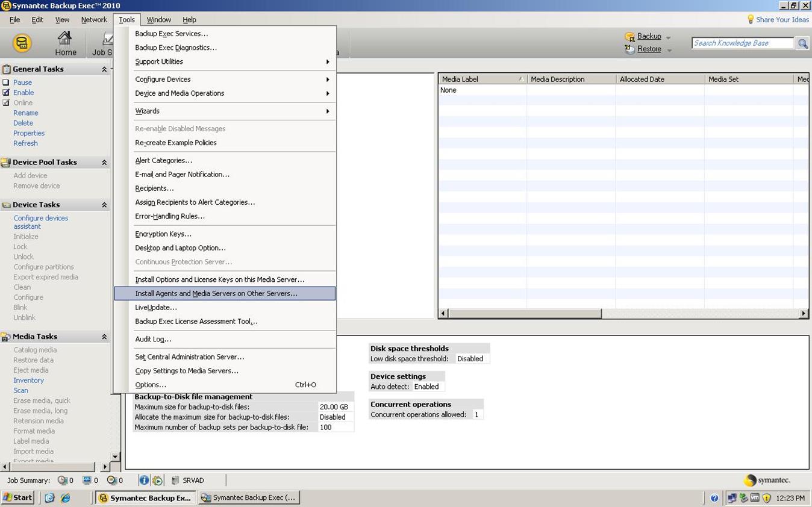This screenshot has width=812, height=507.
Task: Toggle the Enable checkbox
Action: pyautogui.click(x=6, y=93)
